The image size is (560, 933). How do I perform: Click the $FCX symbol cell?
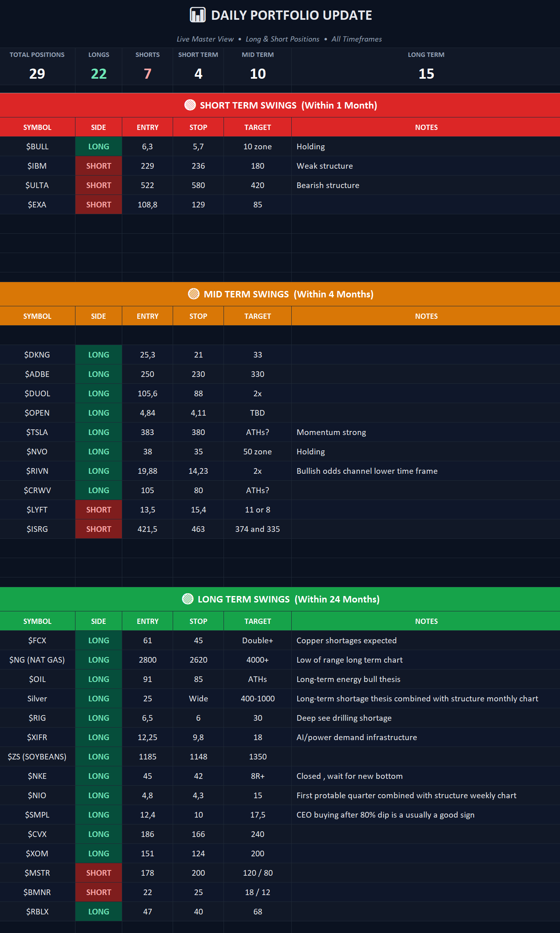pos(38,640)
